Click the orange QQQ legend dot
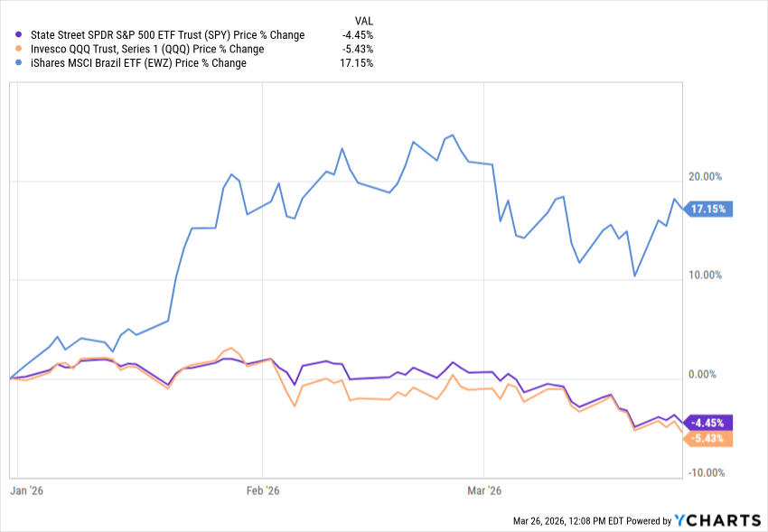Viewport: 768px width, 532px height. [20, 49]
